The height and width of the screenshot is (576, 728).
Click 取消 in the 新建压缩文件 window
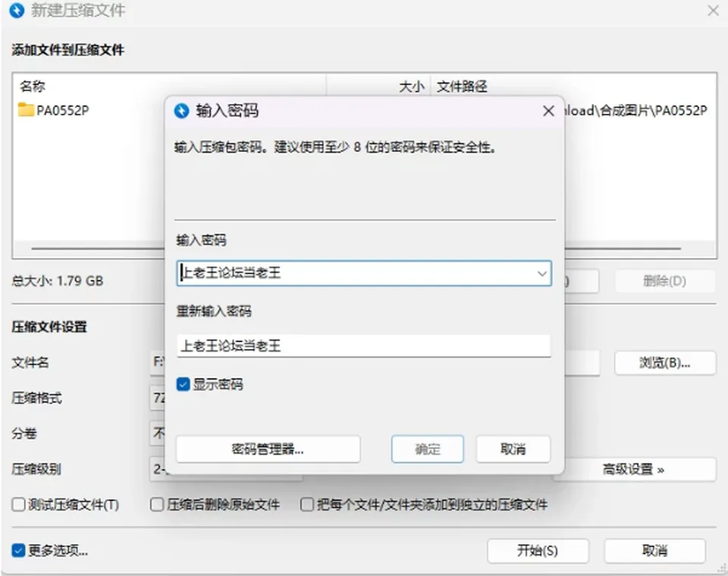[x=655, y=551]
